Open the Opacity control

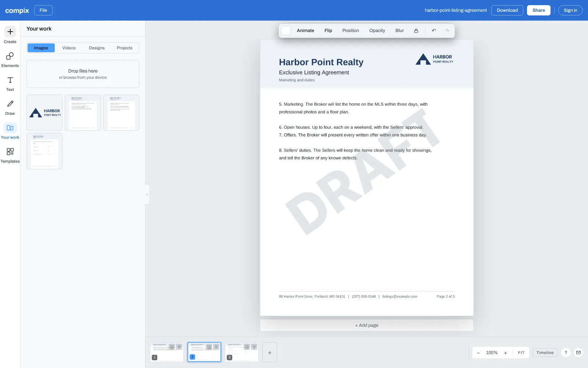click(377, 31)
